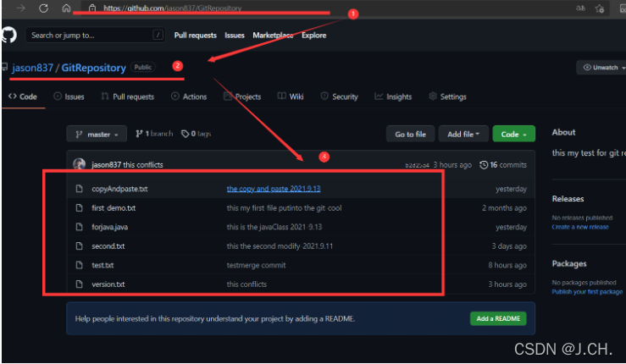
Task: Open the GitRepository name link
Action: pyautogui.click(x=93, y=68)
